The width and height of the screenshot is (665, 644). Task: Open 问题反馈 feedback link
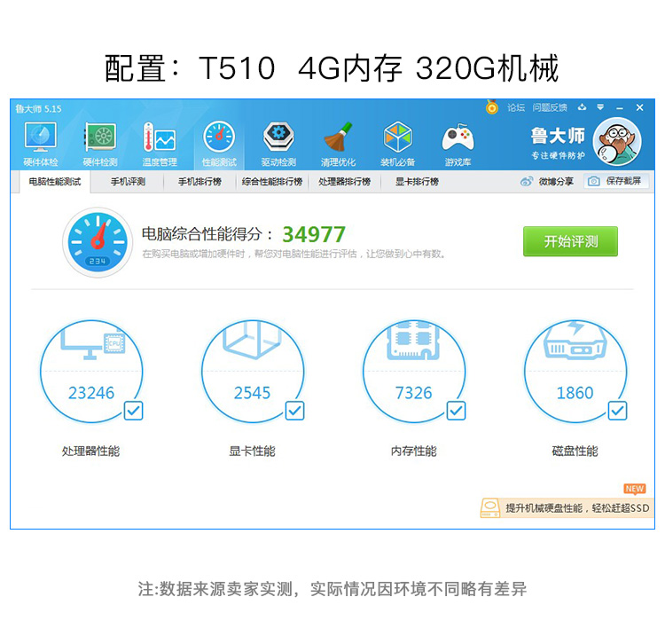coord(550,107)
